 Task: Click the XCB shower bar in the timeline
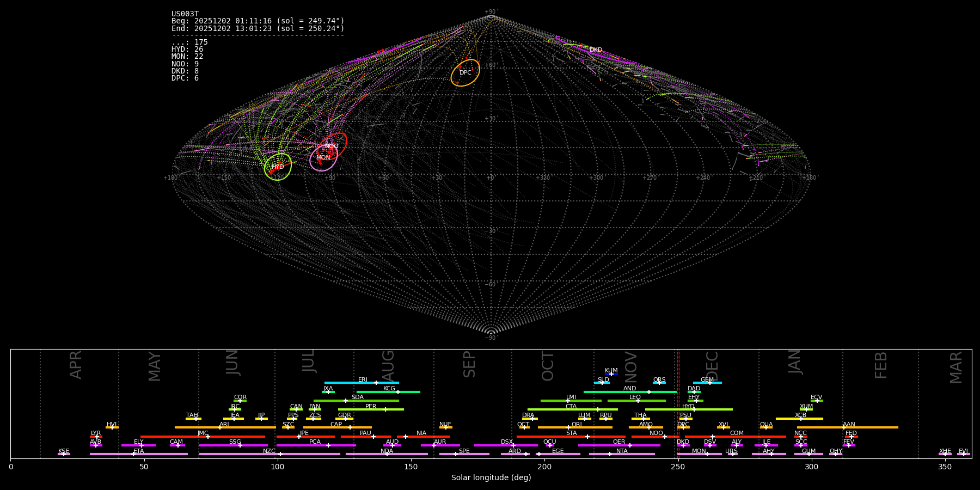799,419
